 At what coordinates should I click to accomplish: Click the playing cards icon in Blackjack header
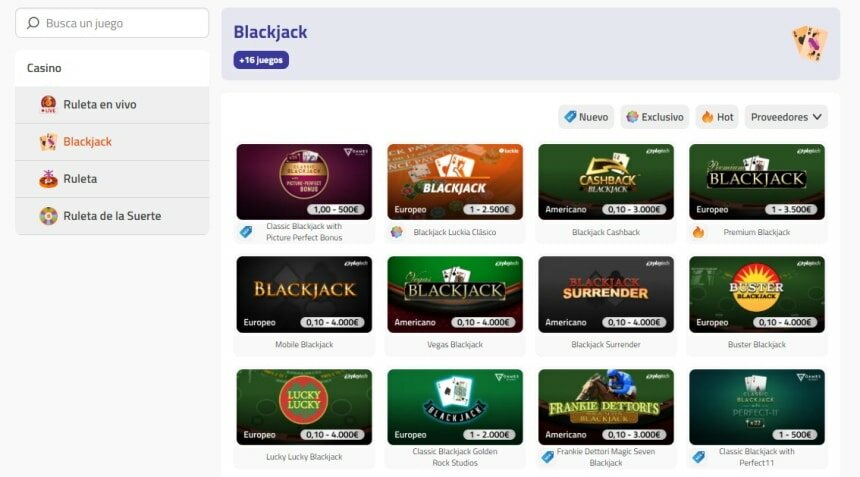click(809, 43)
